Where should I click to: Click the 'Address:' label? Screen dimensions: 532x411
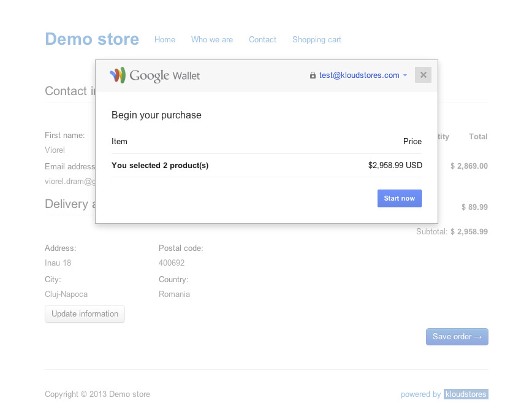61,248
